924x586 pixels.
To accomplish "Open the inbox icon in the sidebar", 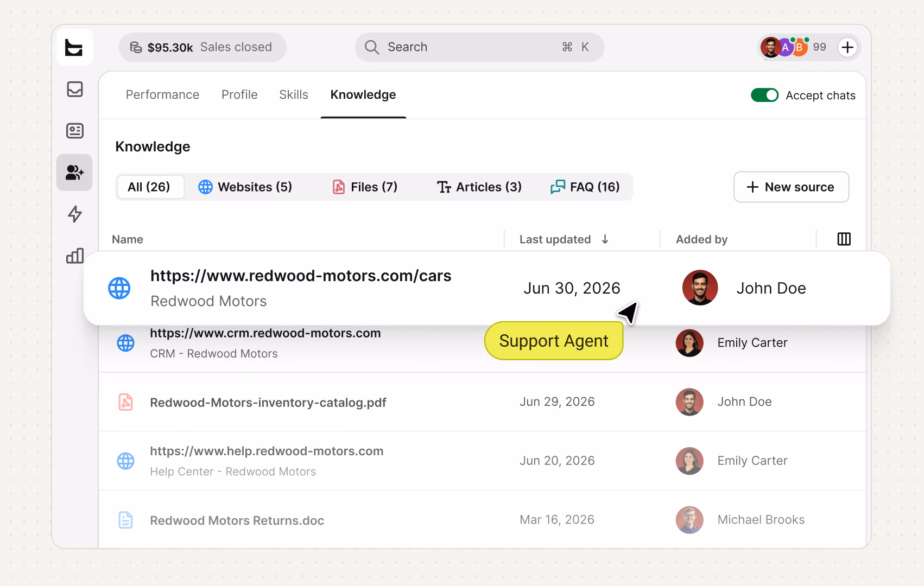I will (x=75, y=89).
